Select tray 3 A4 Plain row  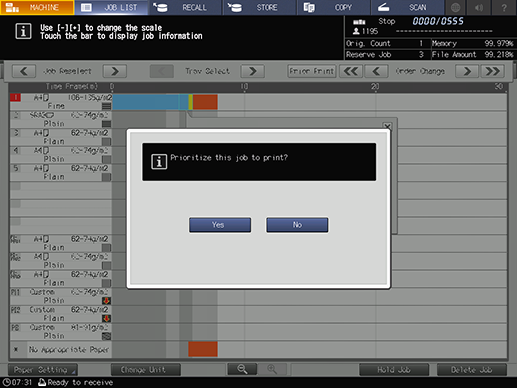pos(61,137)
